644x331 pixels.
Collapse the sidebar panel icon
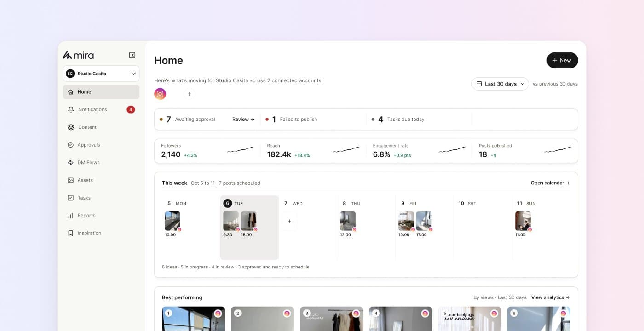click(x=132, y=55)
